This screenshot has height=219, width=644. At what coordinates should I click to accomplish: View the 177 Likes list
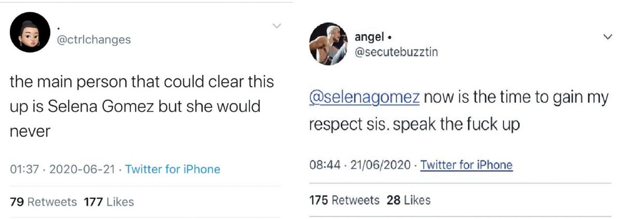pos(109,202)
